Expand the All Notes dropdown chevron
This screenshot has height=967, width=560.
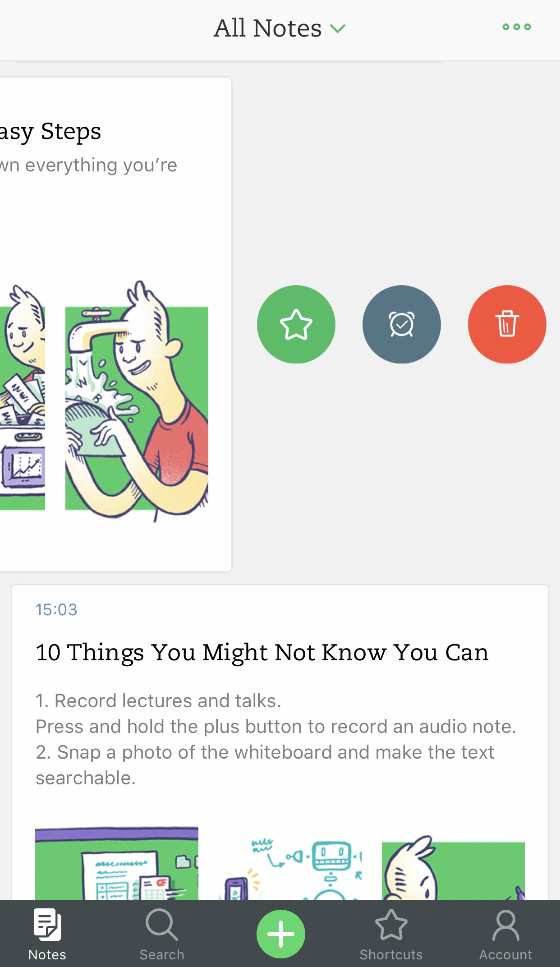338,29
